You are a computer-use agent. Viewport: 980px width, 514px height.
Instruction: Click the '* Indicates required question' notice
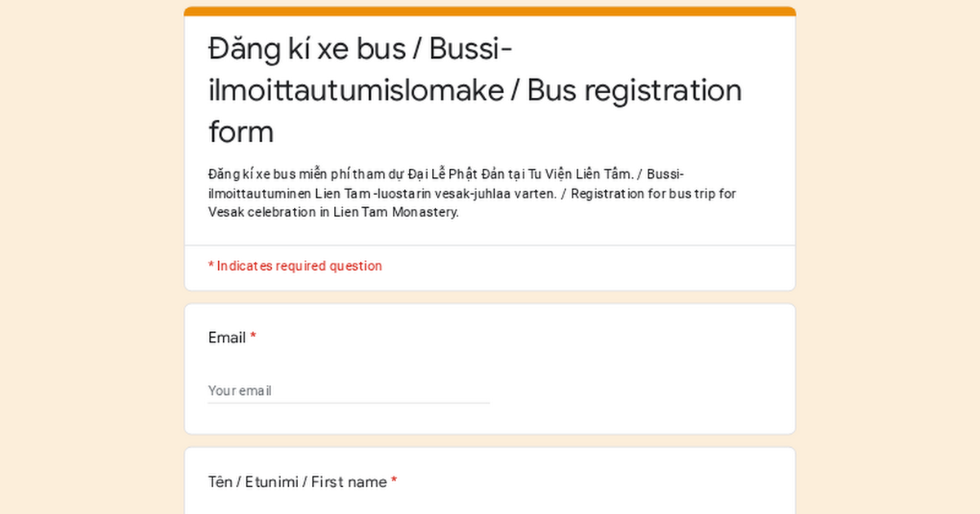point(295,266)
